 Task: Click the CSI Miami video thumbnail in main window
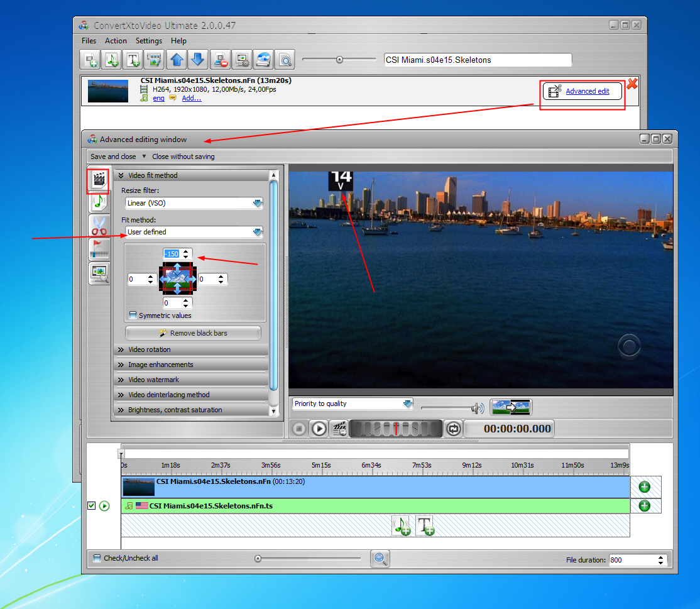pyautogui.click(x=108, y=91)
